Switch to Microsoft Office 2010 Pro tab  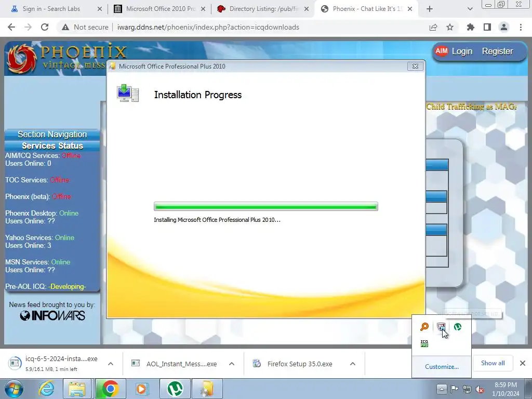161,9
